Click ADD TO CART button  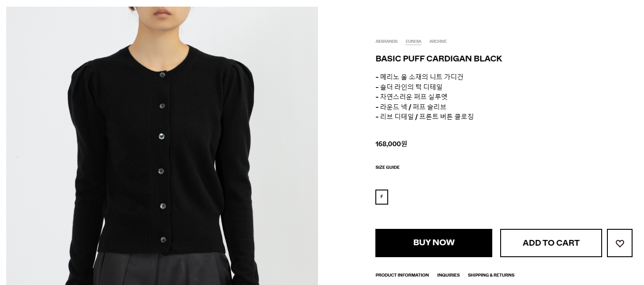tap(551, 243)
